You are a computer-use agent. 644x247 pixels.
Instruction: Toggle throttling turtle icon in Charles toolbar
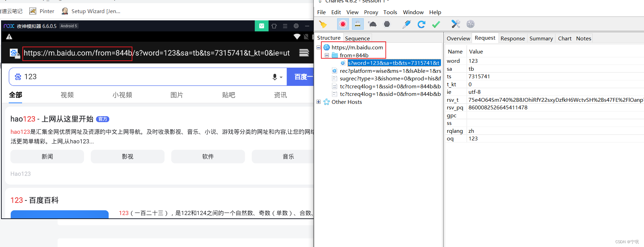point(372,24)
